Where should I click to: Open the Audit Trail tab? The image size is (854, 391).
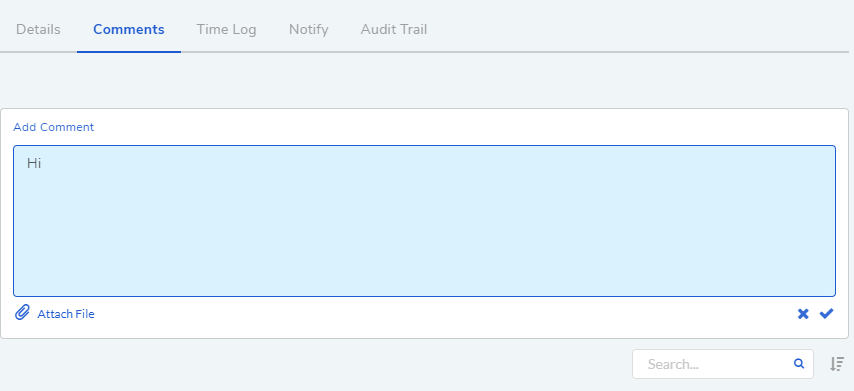(x=394, y=29)
